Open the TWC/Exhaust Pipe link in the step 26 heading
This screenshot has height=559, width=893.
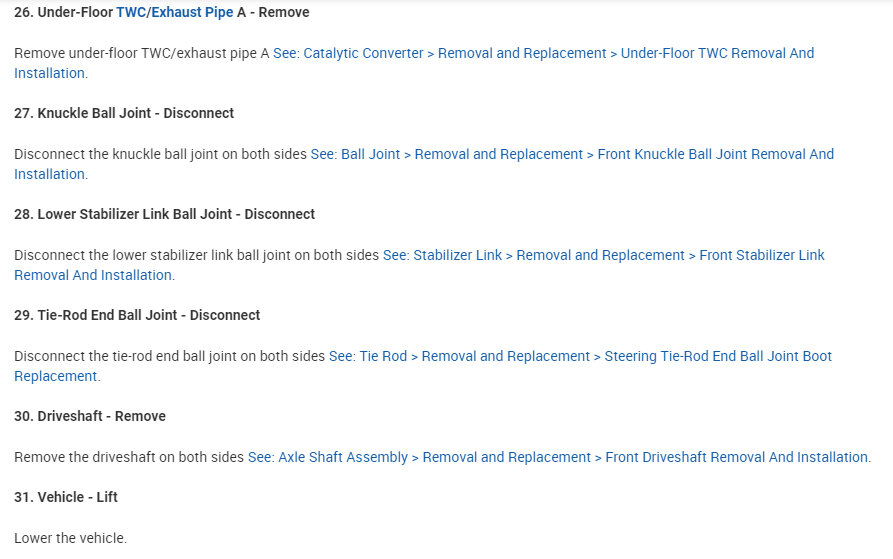pyautogui.click(x=174, y=12)
